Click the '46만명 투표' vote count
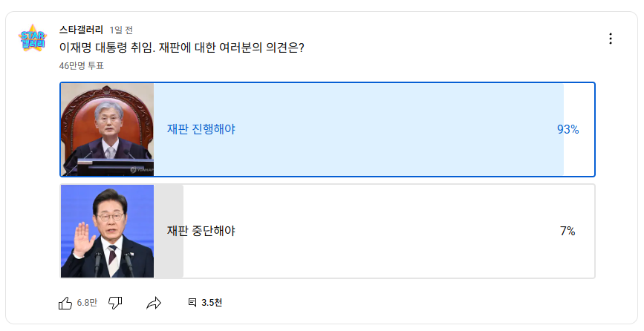The height and width of the screenshot is (331, 644). [x=81, y=65]
